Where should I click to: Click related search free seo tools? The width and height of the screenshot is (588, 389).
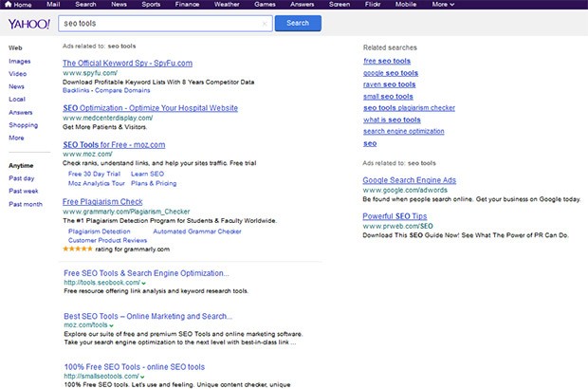click(387, 61)
